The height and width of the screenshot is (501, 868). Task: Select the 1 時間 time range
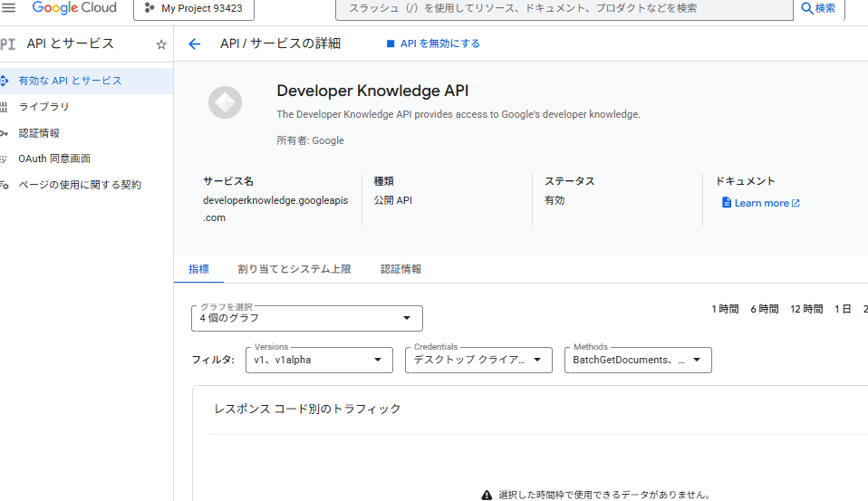tap(725, 309)
